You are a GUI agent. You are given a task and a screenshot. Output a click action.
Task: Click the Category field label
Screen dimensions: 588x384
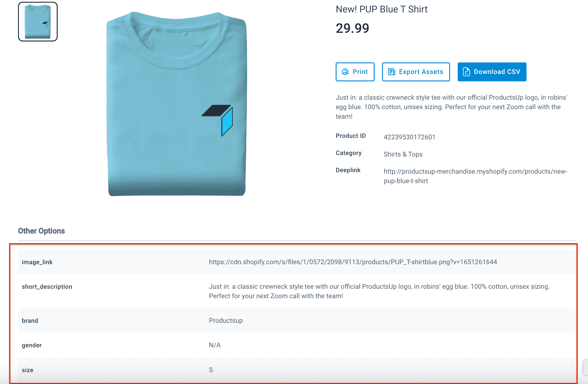click(348, 153)
